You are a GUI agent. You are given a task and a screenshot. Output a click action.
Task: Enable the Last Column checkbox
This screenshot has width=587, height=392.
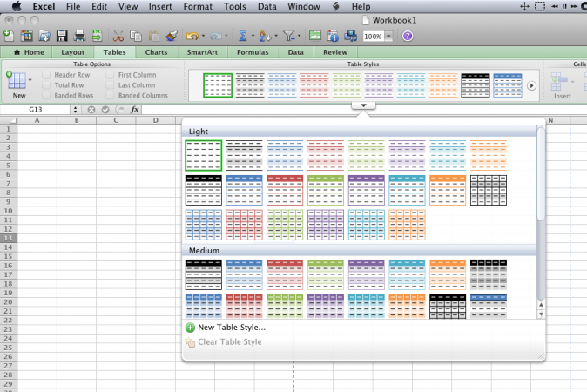point(110,85)
